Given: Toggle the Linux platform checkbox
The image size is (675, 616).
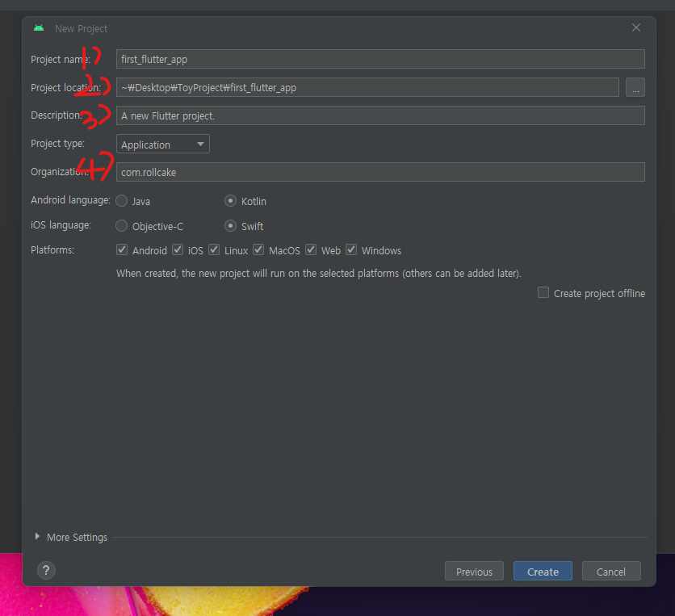Looking at the screenshot, I should pos(214,249).
